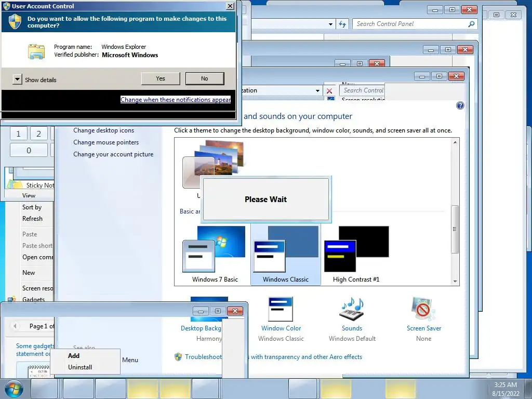Viewport: 532px width, 399px height.
Task: Click No in User Account Control dialog
Action: coord(205,78)
